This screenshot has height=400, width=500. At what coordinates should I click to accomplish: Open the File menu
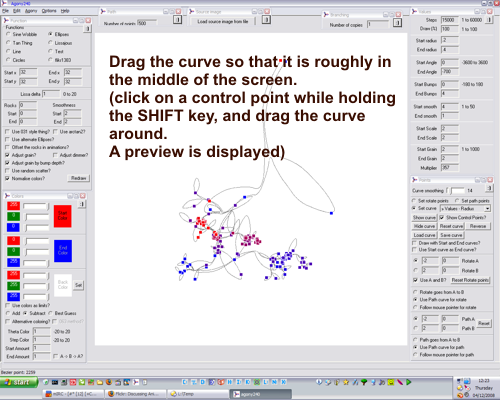5,11
